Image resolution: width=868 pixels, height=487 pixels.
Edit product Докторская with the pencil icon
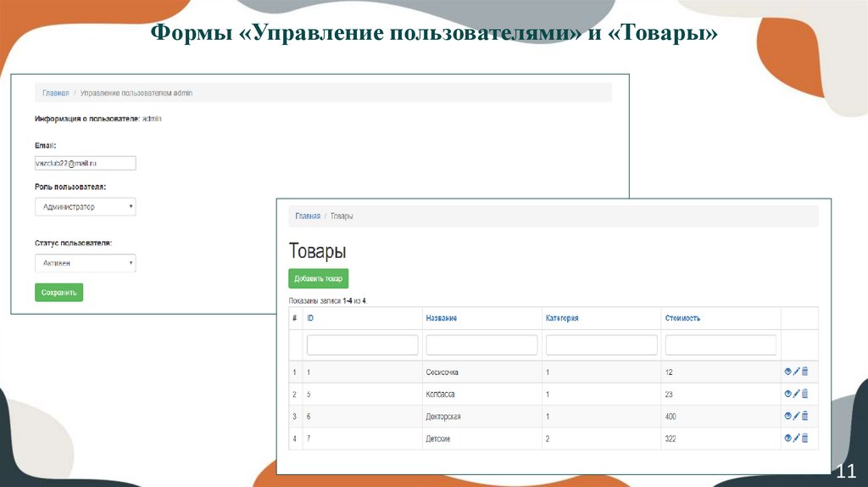click(x=796, y=416)
